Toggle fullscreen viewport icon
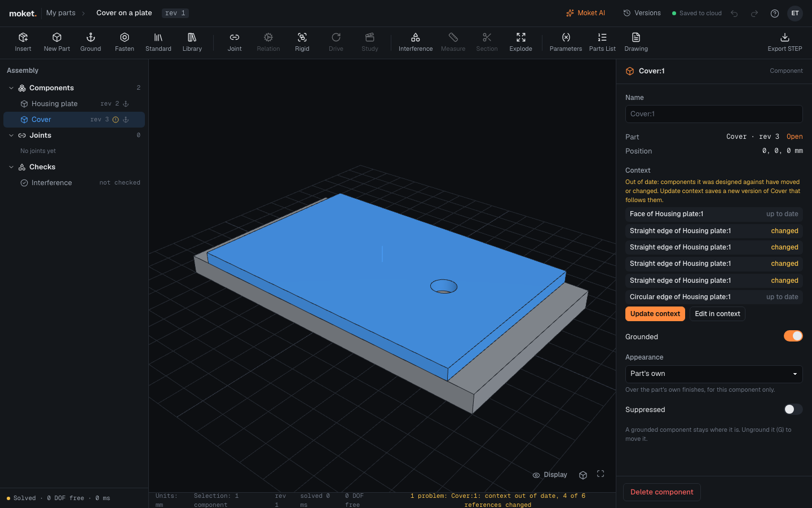Viewport: 812px width, 508px height. (x=601, y=474)
